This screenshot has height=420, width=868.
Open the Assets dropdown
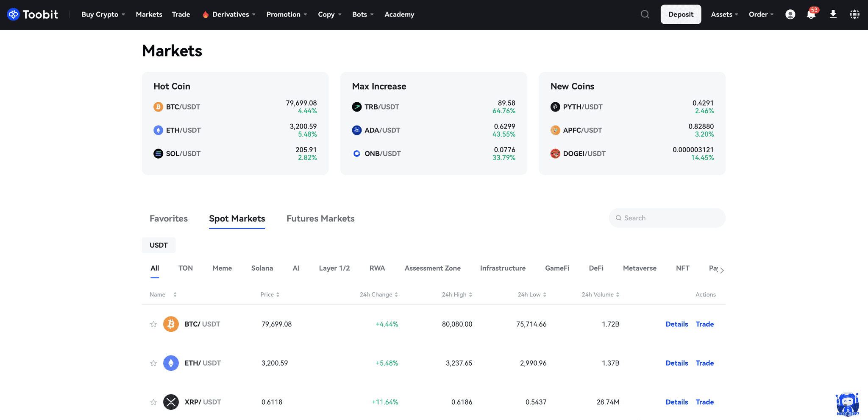[x=724, y=14]
